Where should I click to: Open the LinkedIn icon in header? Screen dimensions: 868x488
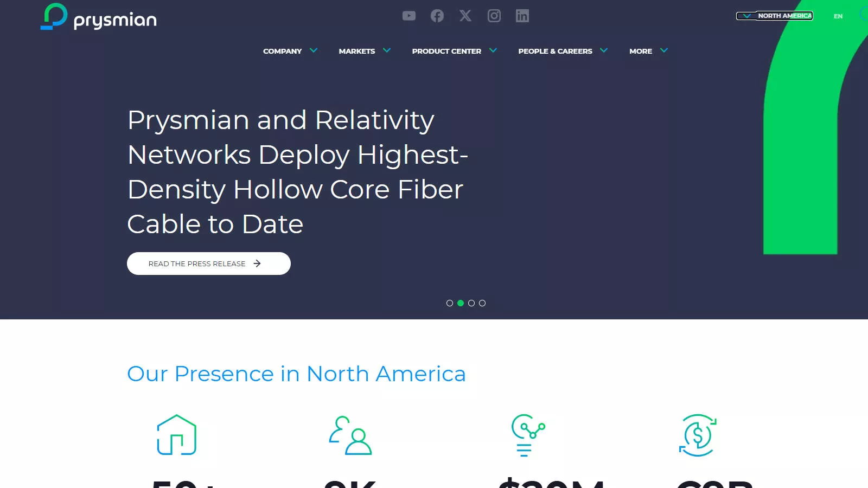(522, 16)
